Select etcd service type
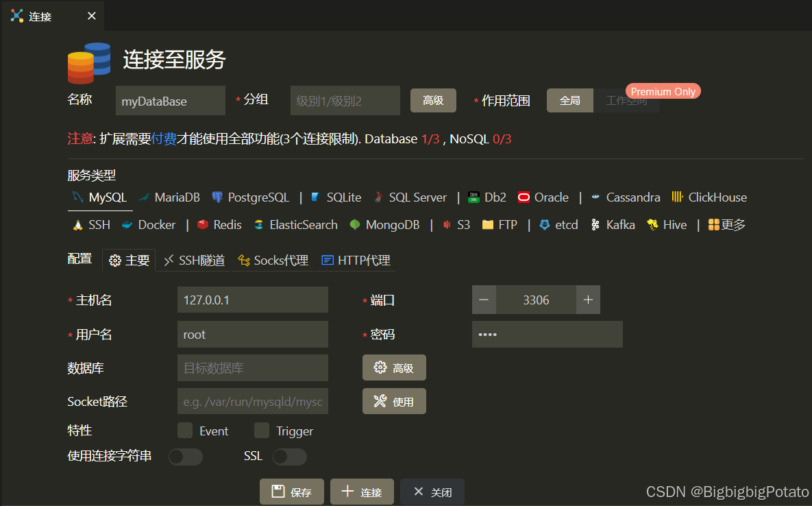This screenshot has width=812, height=506. 558,225
